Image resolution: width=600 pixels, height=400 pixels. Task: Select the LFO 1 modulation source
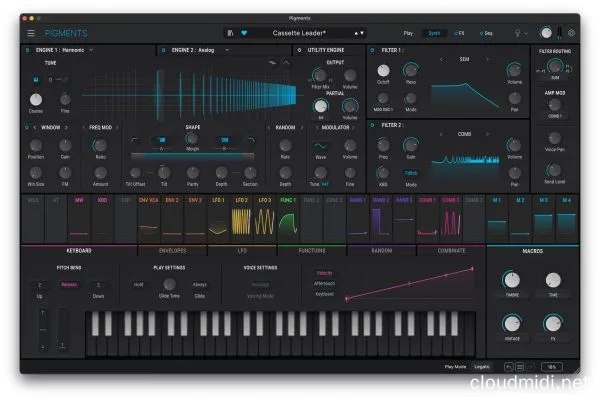215,199
